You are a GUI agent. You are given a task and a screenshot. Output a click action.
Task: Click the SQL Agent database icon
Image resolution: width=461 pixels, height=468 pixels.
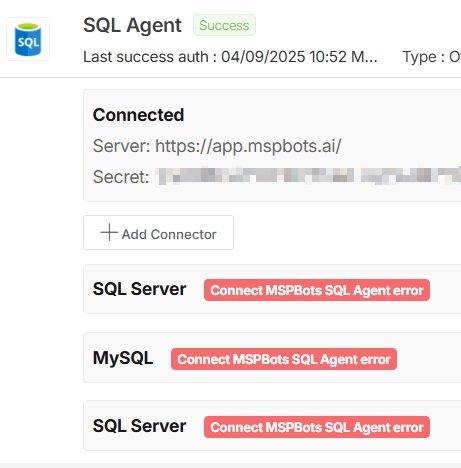tap(28, 39)
